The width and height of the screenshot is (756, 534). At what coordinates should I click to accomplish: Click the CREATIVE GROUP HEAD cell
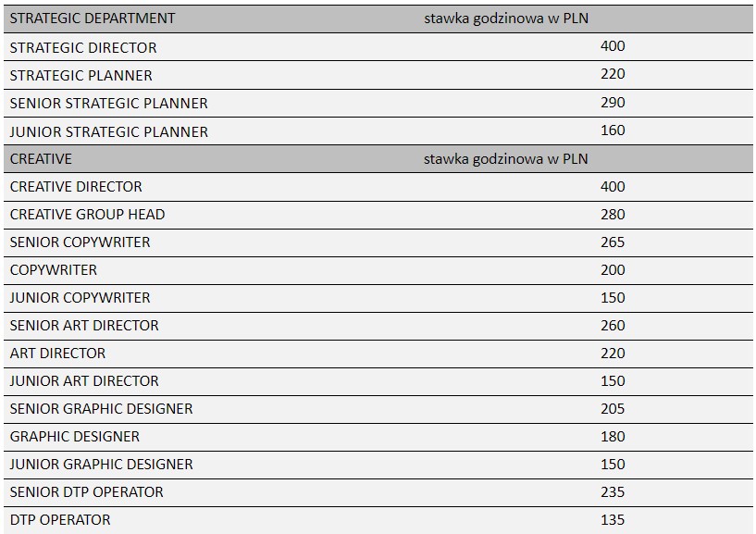click(87, 214)
